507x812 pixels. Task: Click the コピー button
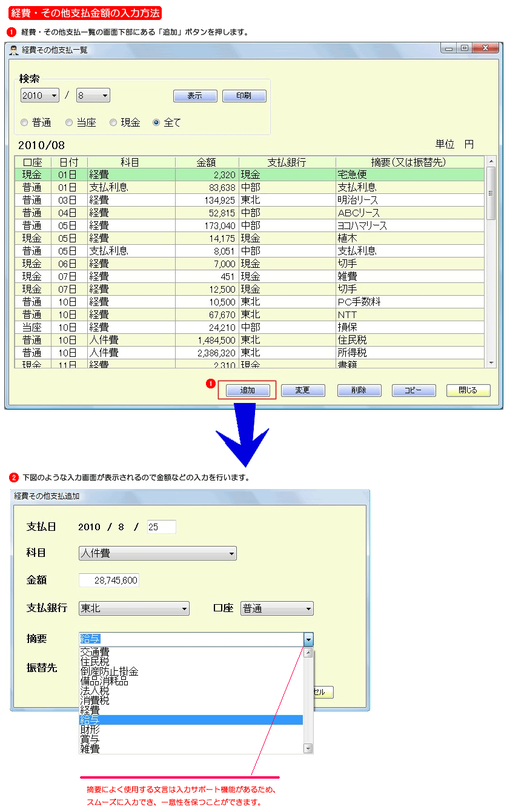(x=414, y=390)
